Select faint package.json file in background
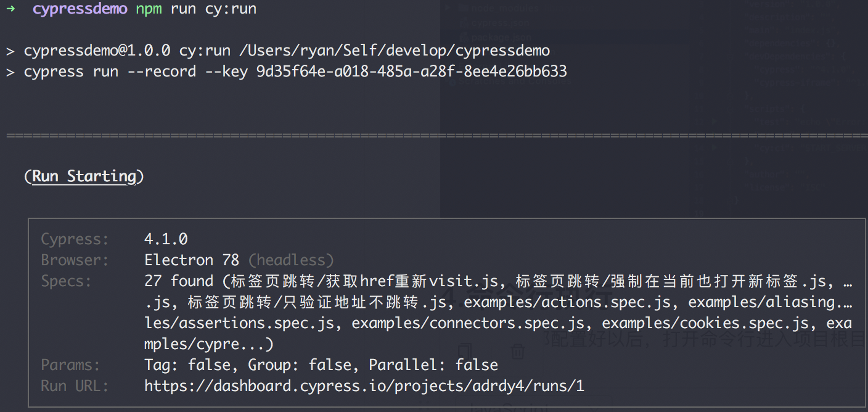 [499, 37]
